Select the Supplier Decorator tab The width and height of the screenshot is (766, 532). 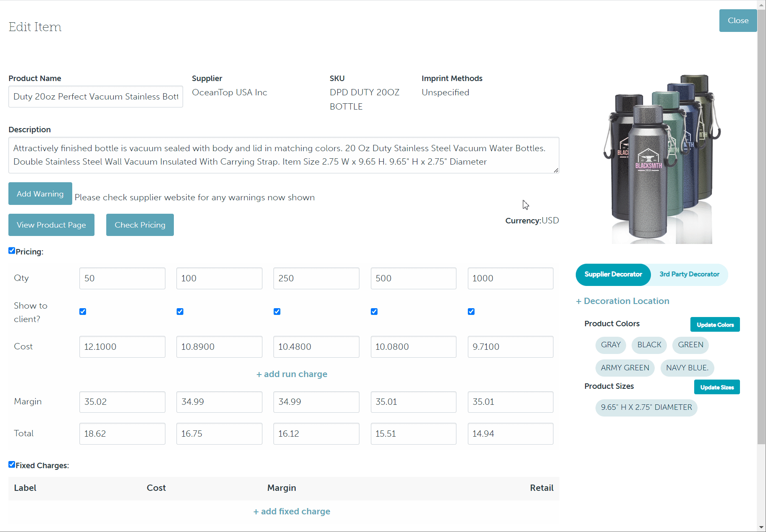tap(613, 275)
